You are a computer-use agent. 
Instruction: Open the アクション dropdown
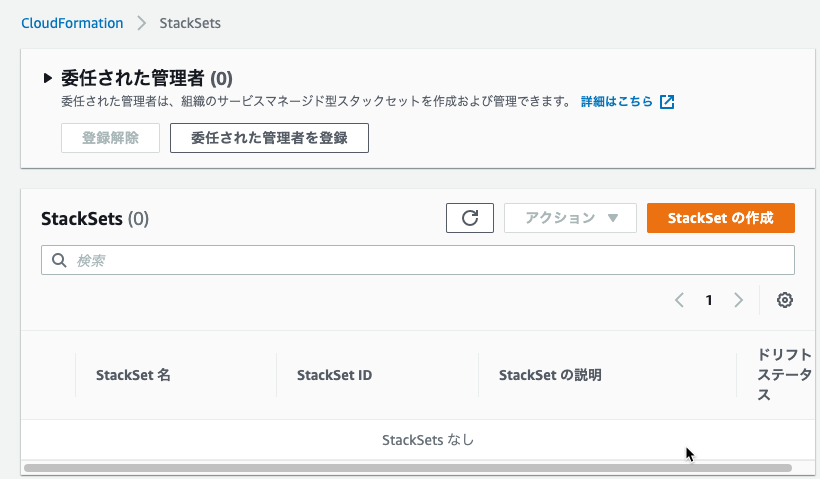(x=570, y=218)
